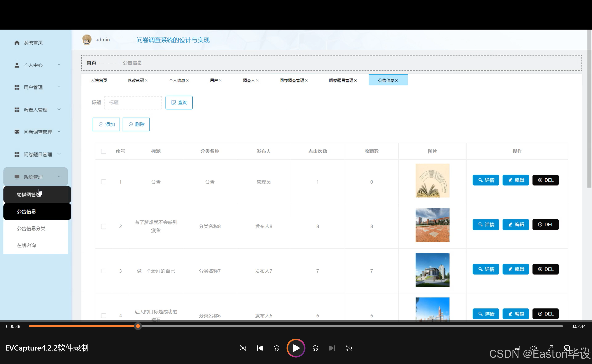
Task: Click the forward 30 seconds icon
Action: [315, 348]
